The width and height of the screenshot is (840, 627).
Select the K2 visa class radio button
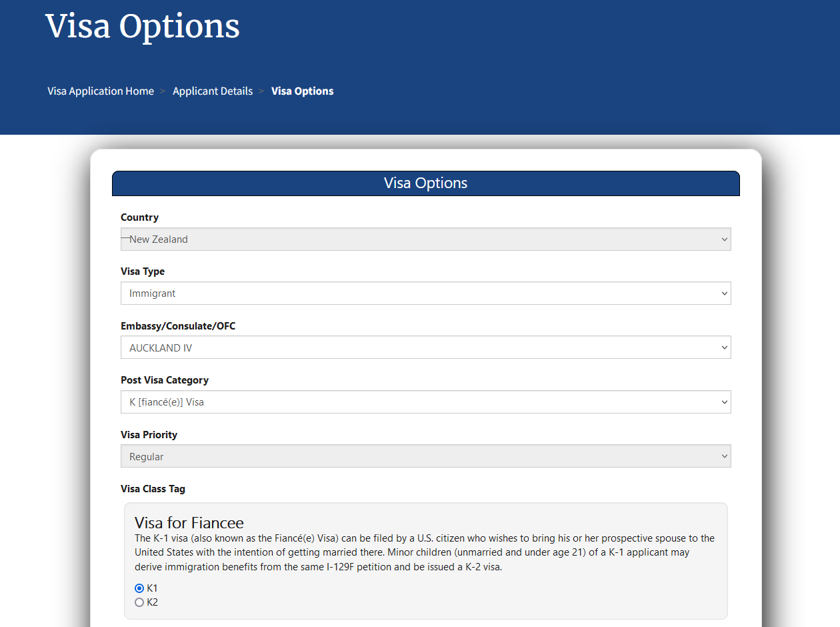tap(139, 602)
